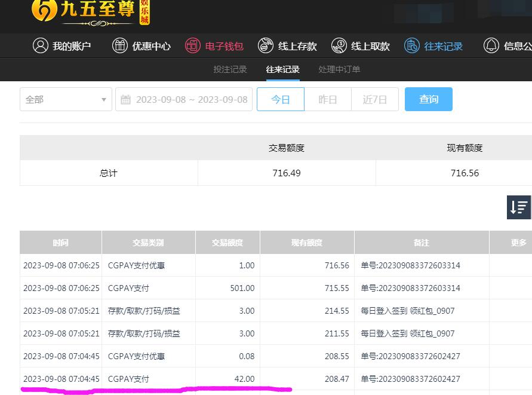
Task: Click the 电子钱包 wallet icon
Action: [x=192, y=46]
